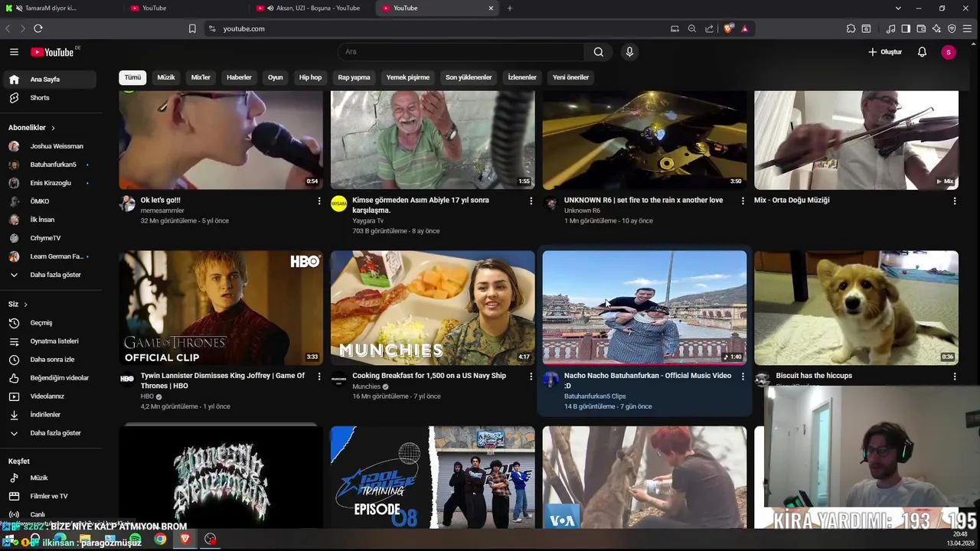This screenshot has width=980, height=551.
Task: Open Müzik under Keşfet
Action: point(49,478)
